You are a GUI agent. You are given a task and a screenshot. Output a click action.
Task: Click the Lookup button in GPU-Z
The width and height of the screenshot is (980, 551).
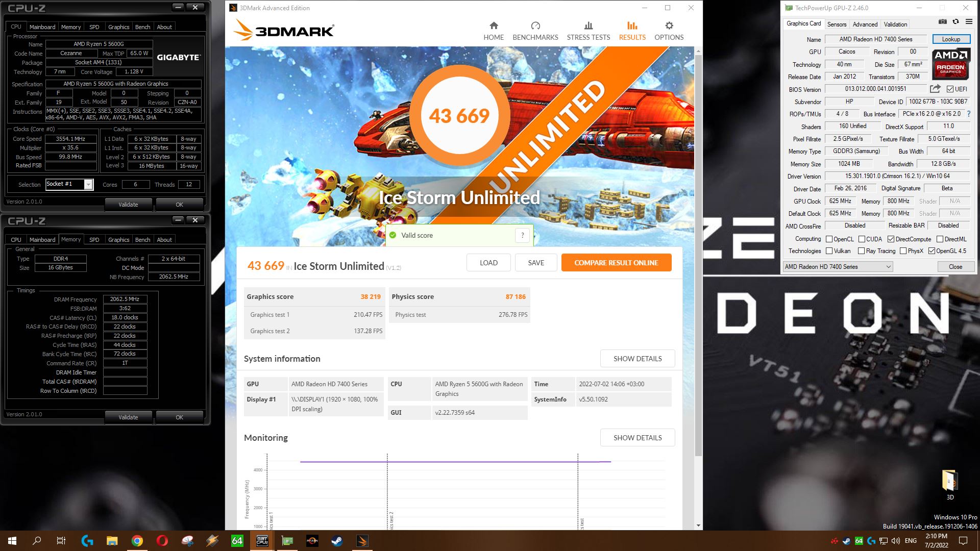pyautogui.click(x=951, y=39)
